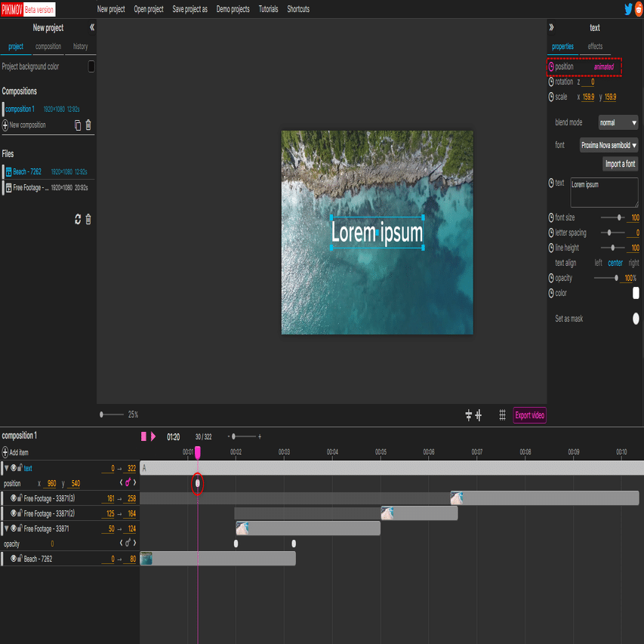This screenshot has width=644, height=644.
Task: Click the project background color swatch
Action: (91, 66)
